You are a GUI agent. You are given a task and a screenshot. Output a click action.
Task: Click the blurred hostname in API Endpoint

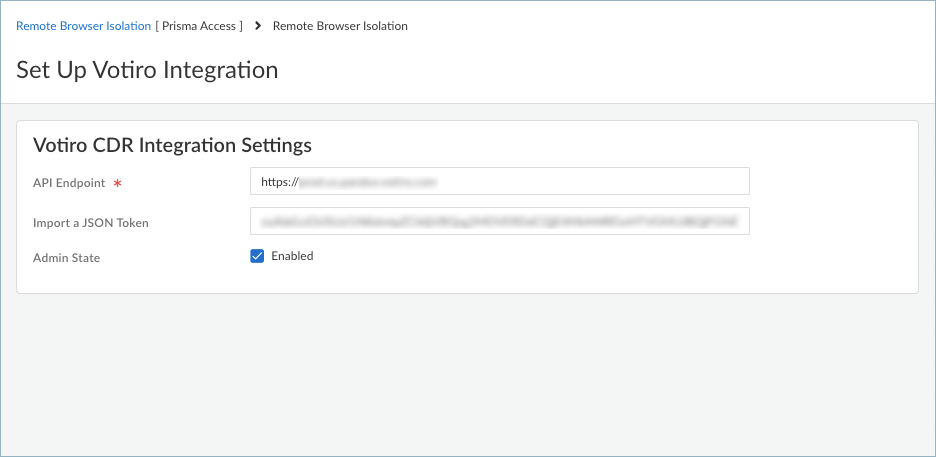pyautogui.click(x=370, y=182)
